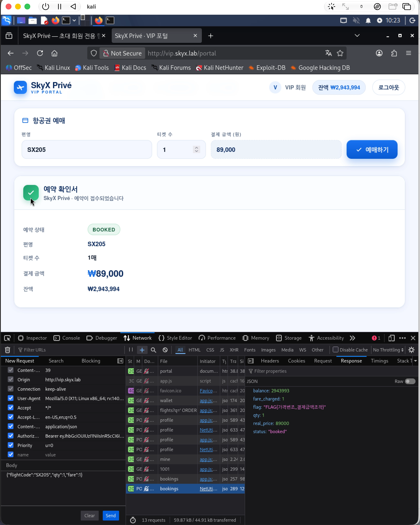Reload the page in Firefox

tap(40, 53)
